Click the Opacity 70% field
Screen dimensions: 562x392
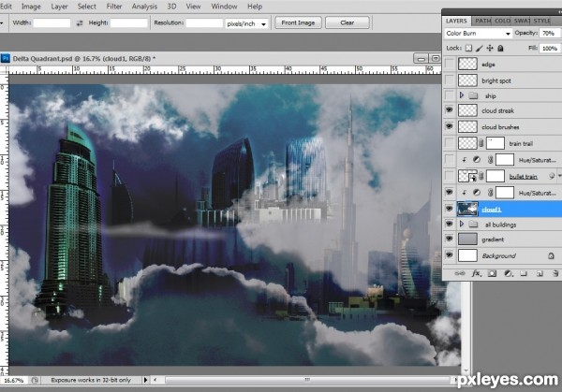pyautogui.click(x=550, y=34)
